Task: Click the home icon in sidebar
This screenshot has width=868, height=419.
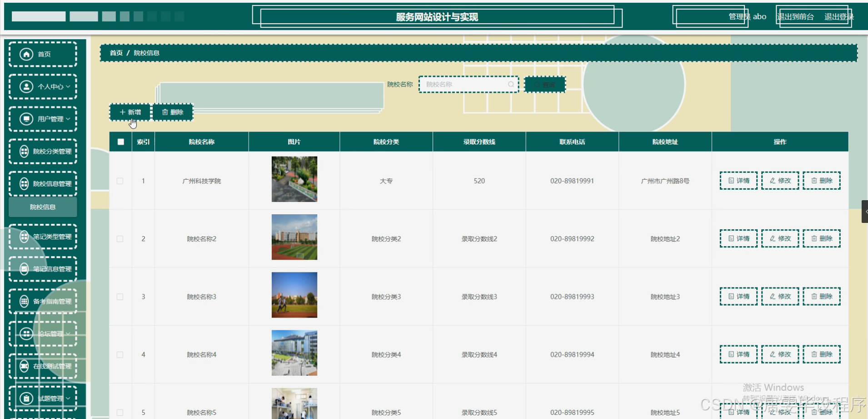Action: [x=26, y=54]
